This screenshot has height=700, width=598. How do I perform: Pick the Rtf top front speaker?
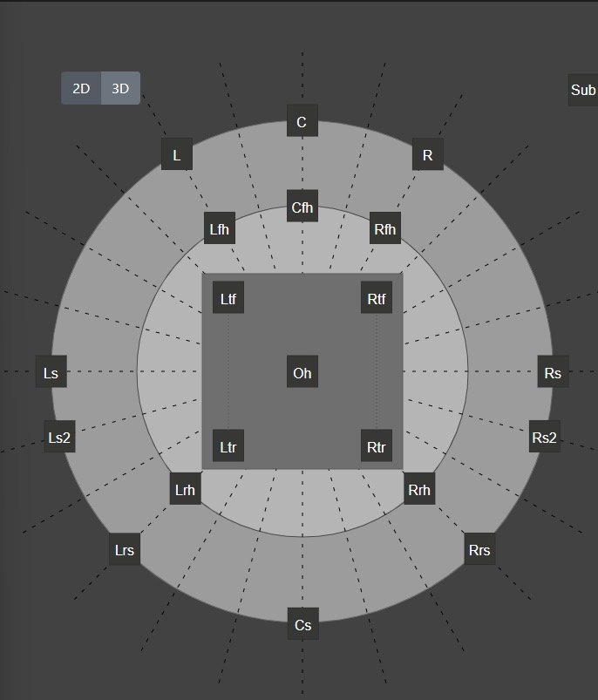pos(377,298)
